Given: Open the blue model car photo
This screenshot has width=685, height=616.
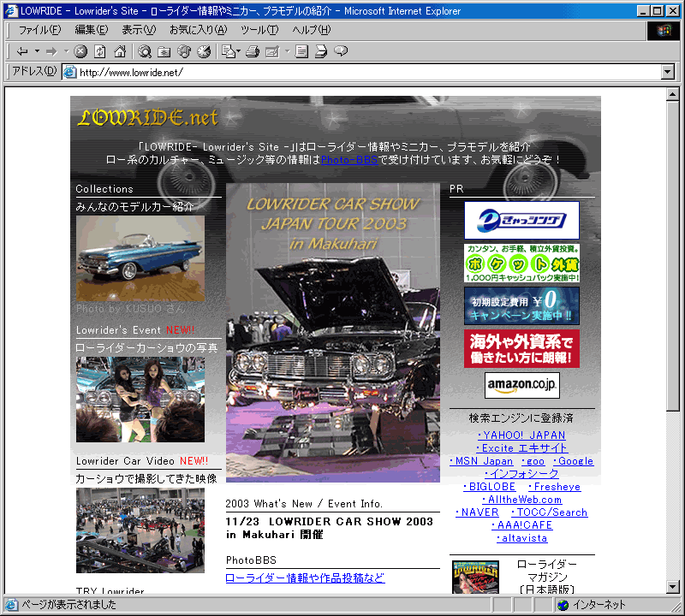Looking at the screenshot, I should [140, 258].
